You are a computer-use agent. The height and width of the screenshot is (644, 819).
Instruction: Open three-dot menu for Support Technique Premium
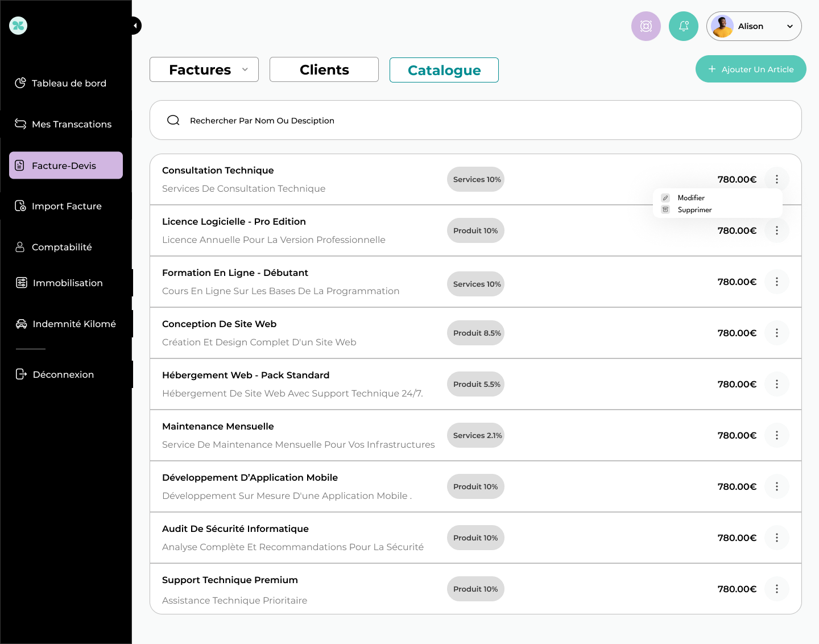(x=776, y=589)
